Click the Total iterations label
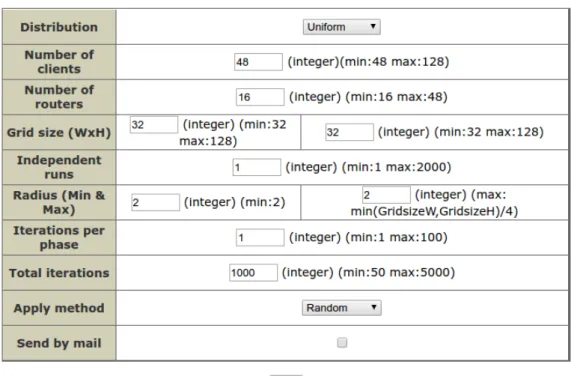 pos(59,273)
